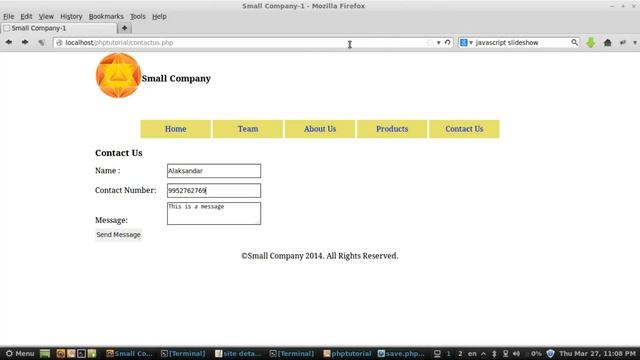Launch the terminal launcher icon in taskbar
This screenshot has height=360, width=640.
81,353
